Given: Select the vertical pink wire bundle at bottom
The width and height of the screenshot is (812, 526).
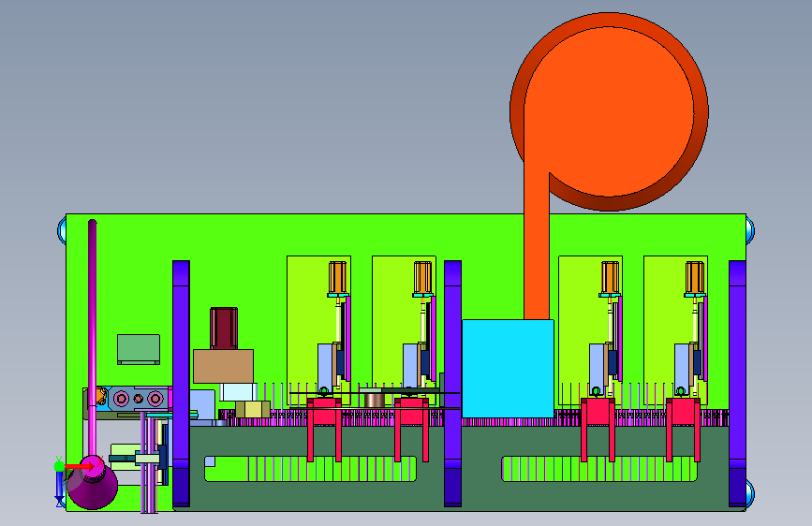Looking at the screenshot, I should [149, 462].
